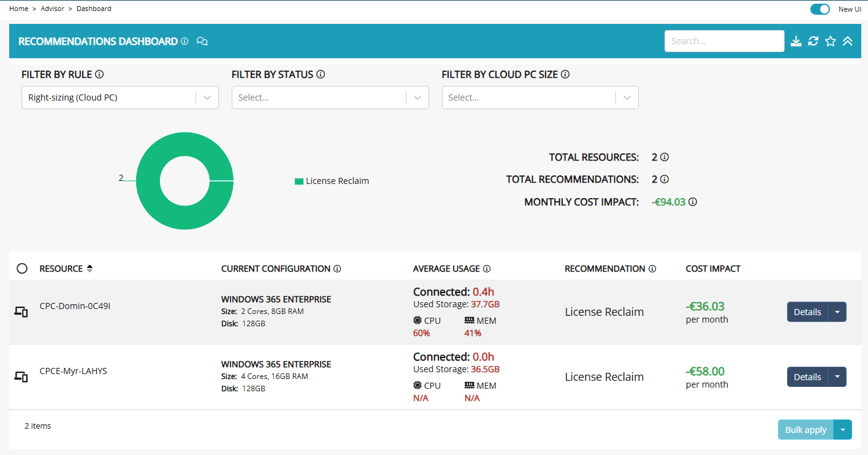Image resolution: width=868 pixels, height=455 pixels.
Task: Click the favorite star icon
Action: 830,41
